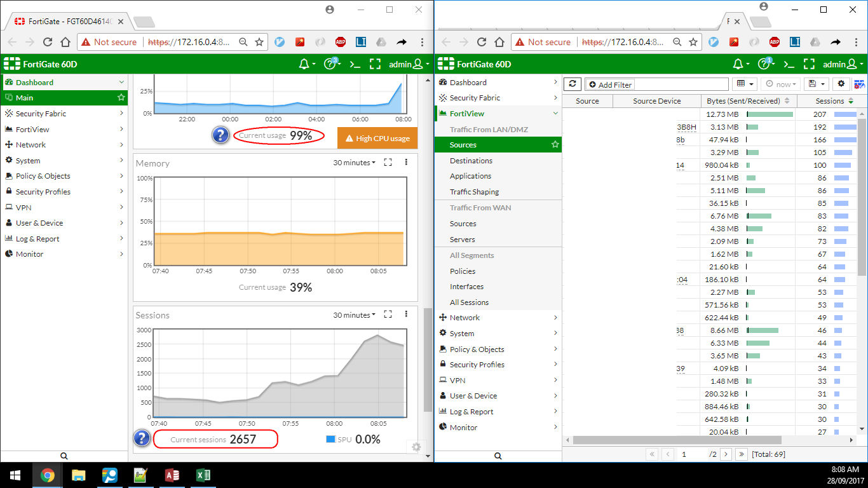The height and width of the screenshot is (488, 868).
Task: Open the notifications bell icon
Action: pyautogui.click(x=304, y=64)
